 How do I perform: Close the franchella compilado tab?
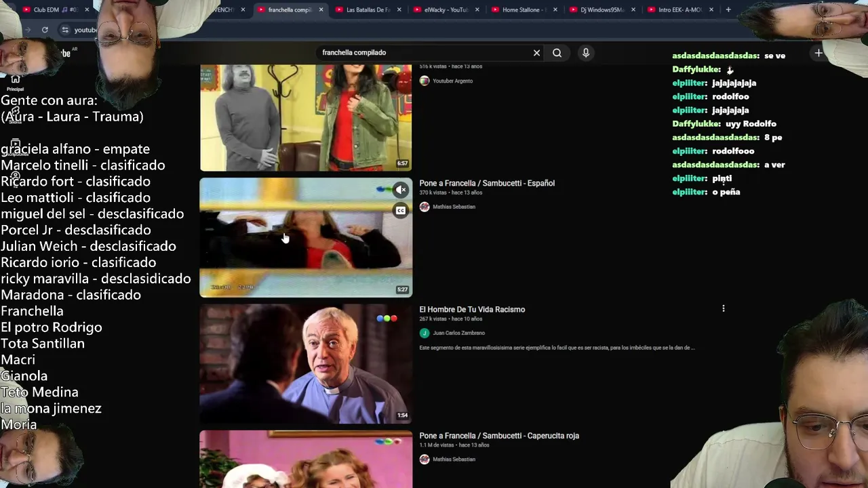[x=321, y=10]
